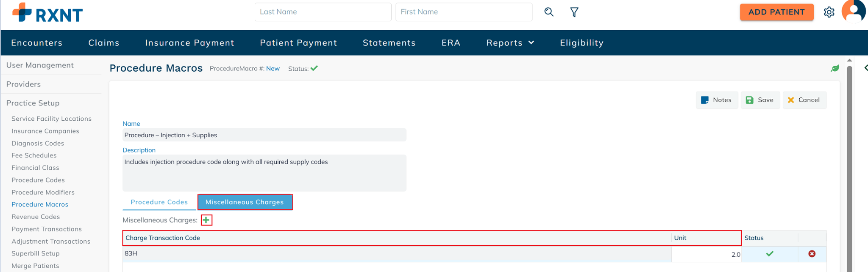868x272 pixels.
Task: Open the Insurance Payment menu
Action: point(189,43)
